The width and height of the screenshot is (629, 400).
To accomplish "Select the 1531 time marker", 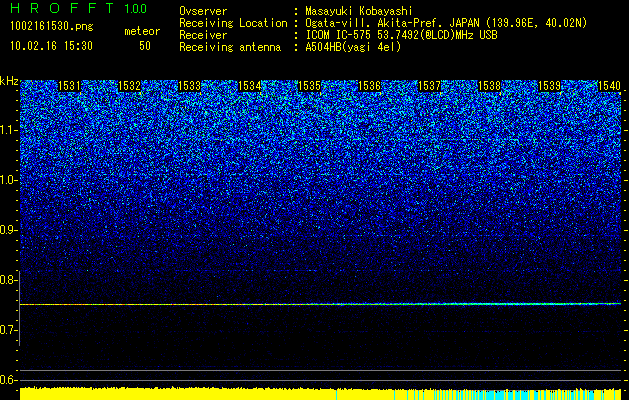I will [69, 86].
